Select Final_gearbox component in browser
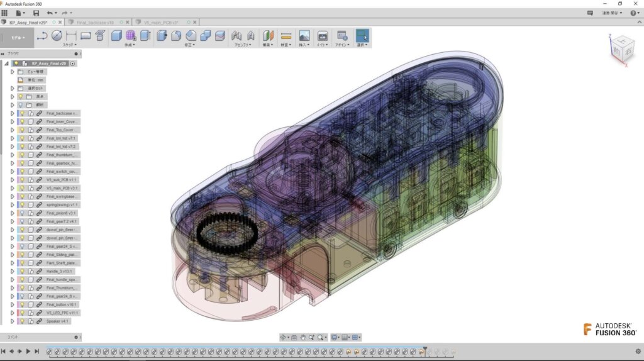 pyautogui.click(x=62, y=163)
